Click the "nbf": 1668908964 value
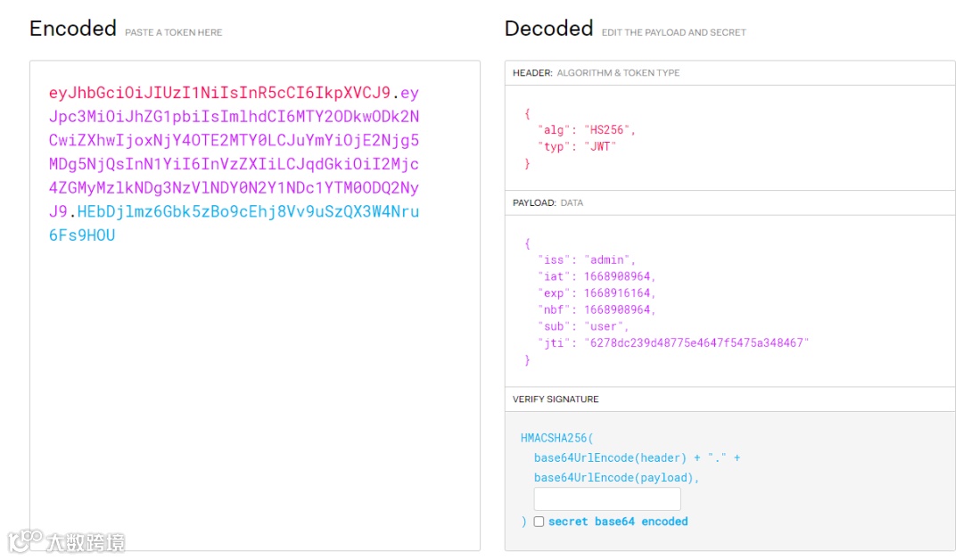The image size is (963, 560). 619,309
